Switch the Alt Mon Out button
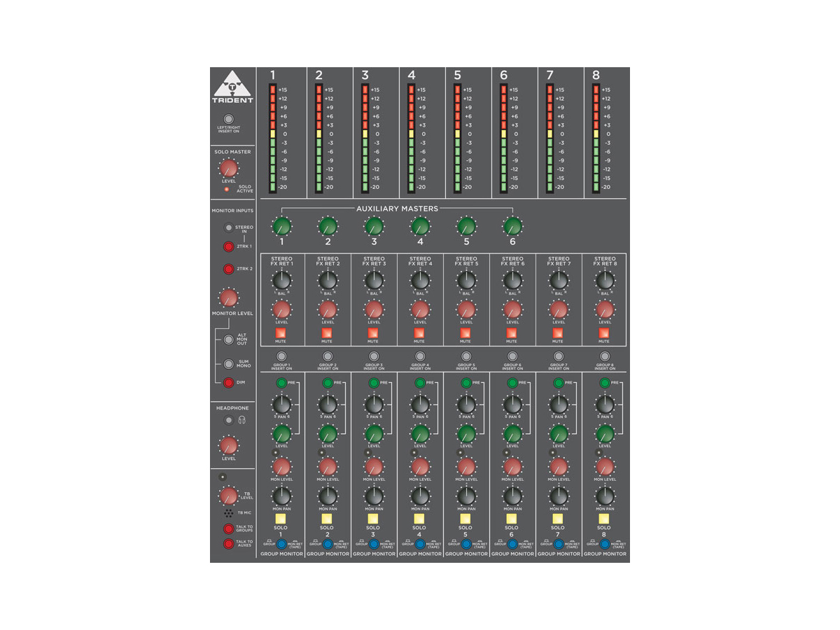The width and height of the screenshot is (840, 630). 228,340
